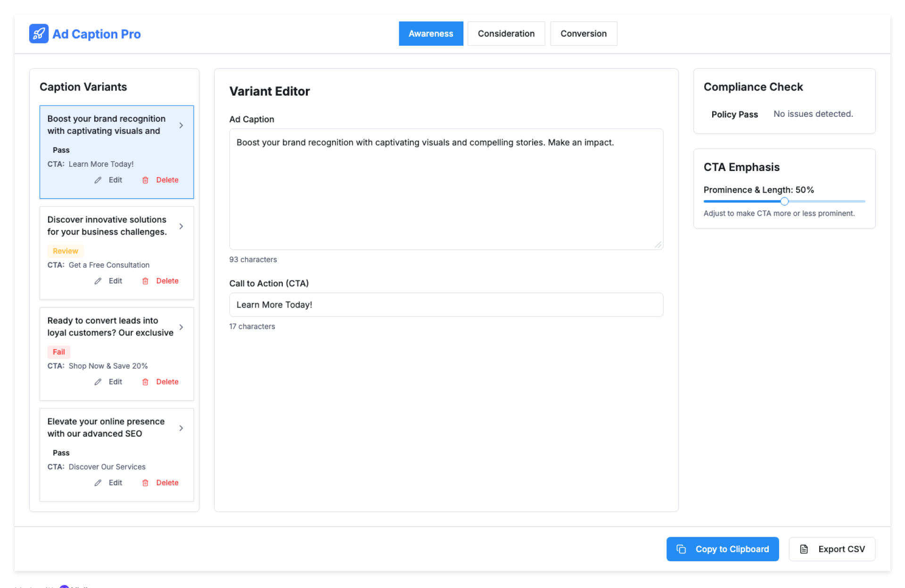Click the clipboard copy icon
Screen dimensions: 905x588
click(x=681, y=549)
